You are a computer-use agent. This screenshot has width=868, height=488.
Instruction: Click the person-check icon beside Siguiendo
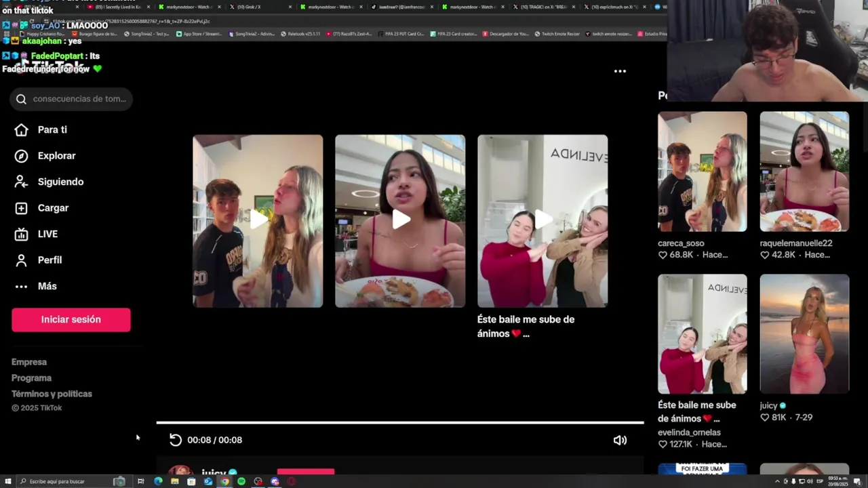[x=21, y=182]
